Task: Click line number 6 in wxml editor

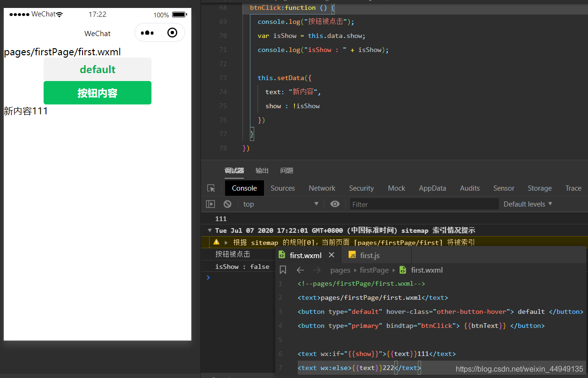Action: point(280,354)
